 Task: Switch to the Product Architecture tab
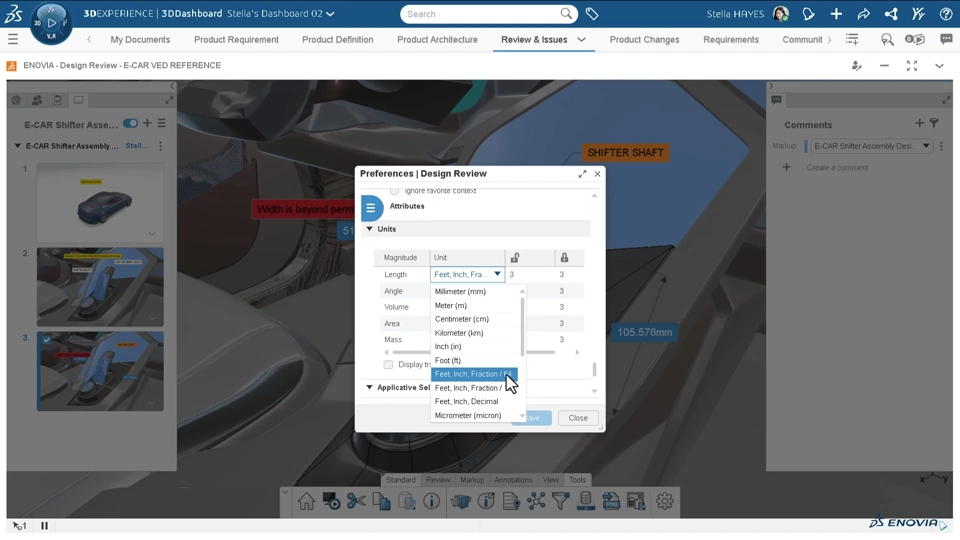coord(437,39)
